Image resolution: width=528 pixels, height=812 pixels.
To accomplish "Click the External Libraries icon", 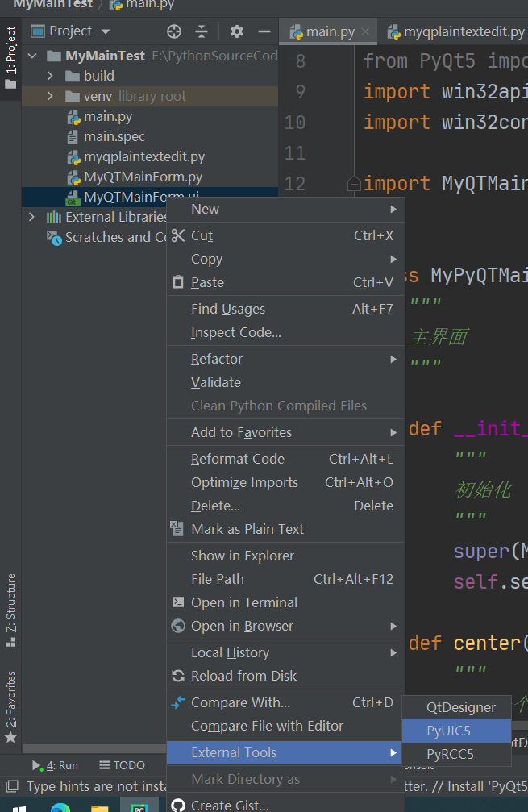I will [54, 217].
